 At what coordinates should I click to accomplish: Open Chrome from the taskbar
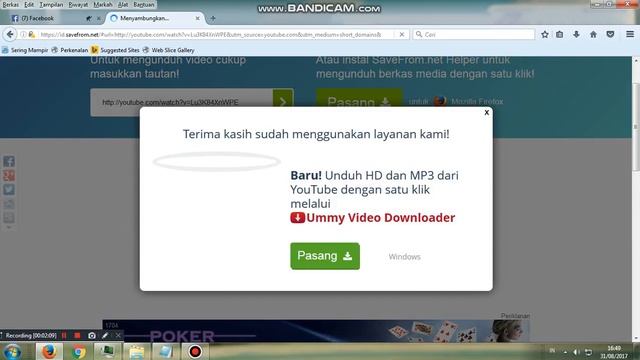click(78, 351)
